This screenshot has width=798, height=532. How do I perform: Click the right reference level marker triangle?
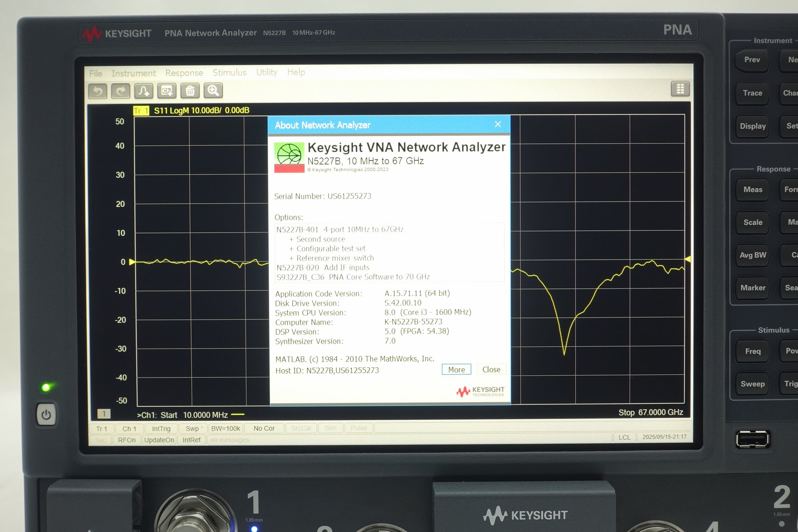point(688,259)
